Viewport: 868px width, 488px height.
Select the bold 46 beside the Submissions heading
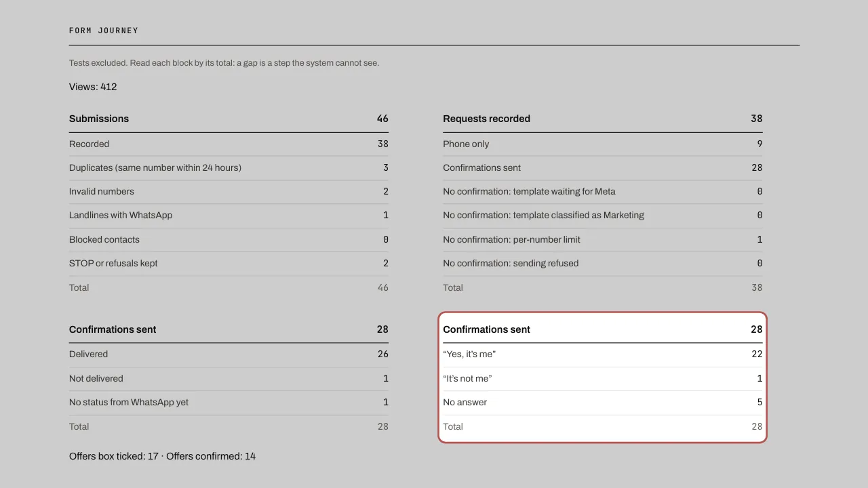click(x=382, y=119)
